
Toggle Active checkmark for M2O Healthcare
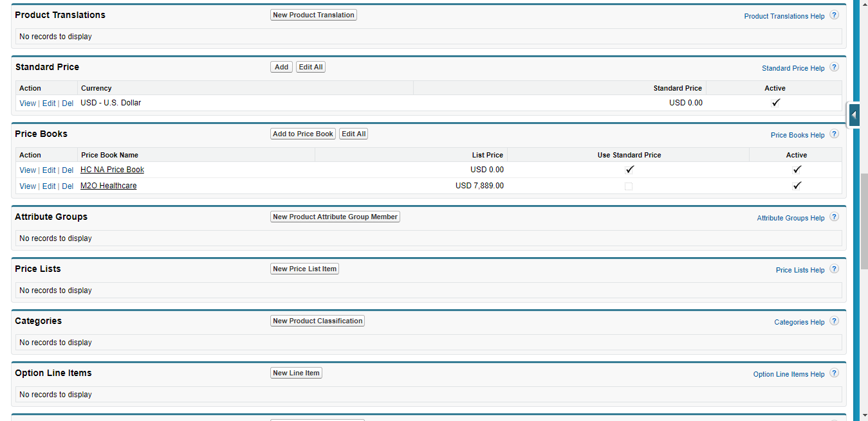(797, 186)
